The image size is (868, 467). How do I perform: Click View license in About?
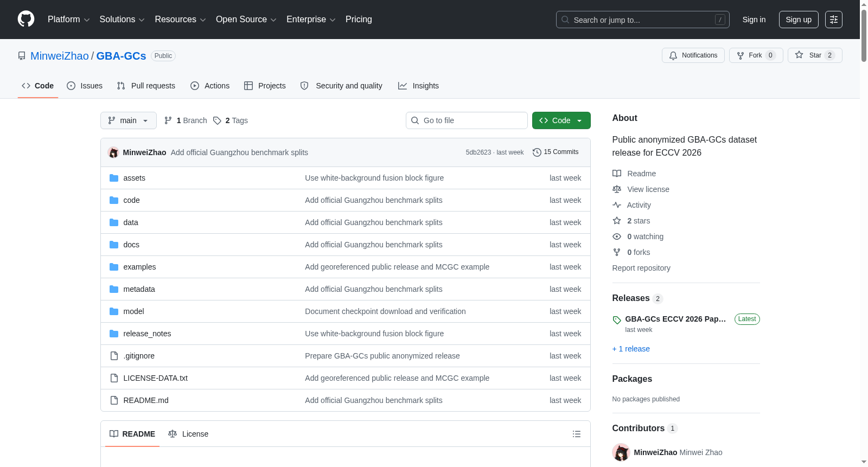tap(641, 189)
